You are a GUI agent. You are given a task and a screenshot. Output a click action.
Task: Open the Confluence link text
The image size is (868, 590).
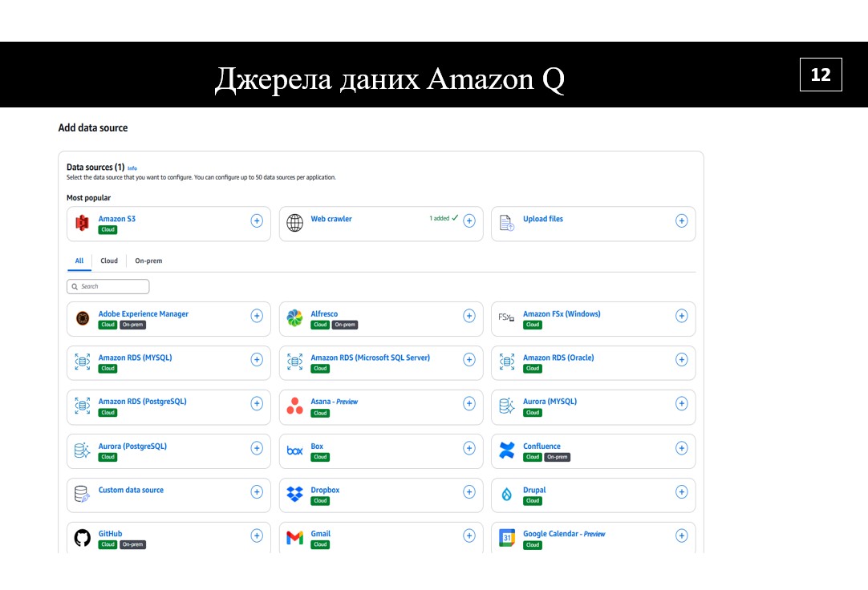click(x=541, y=447)
